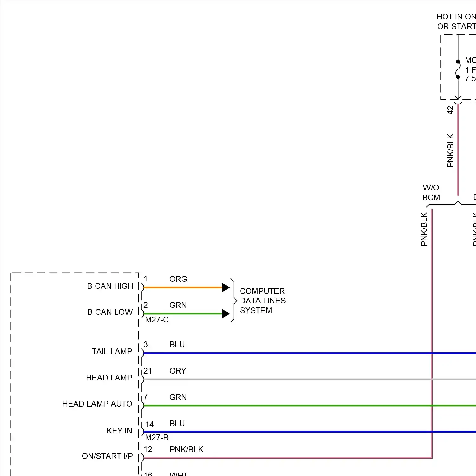The image size is (476, 476).
Task: Select the HEAD LAMP AUTO terminal label
Action: click(97, 404)
